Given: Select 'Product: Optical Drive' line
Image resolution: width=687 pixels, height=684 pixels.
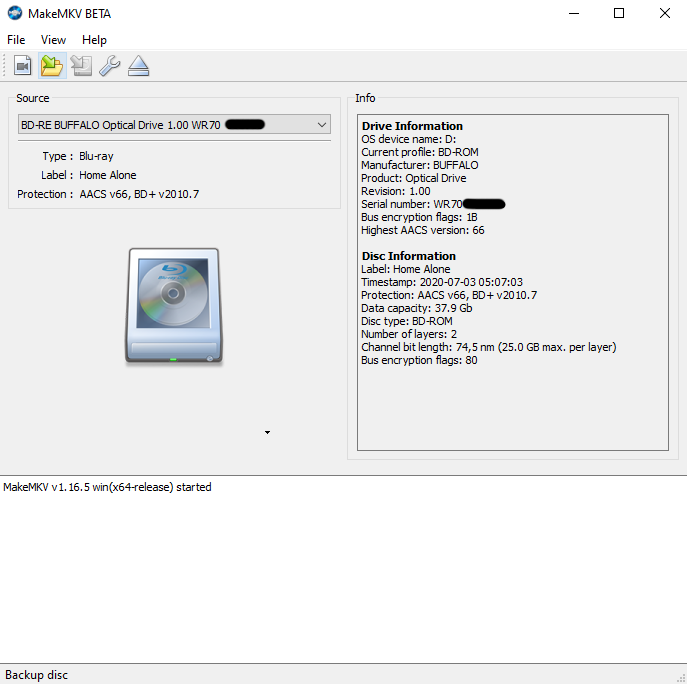Looking at the screenshot, I should (x=414, y=178).
